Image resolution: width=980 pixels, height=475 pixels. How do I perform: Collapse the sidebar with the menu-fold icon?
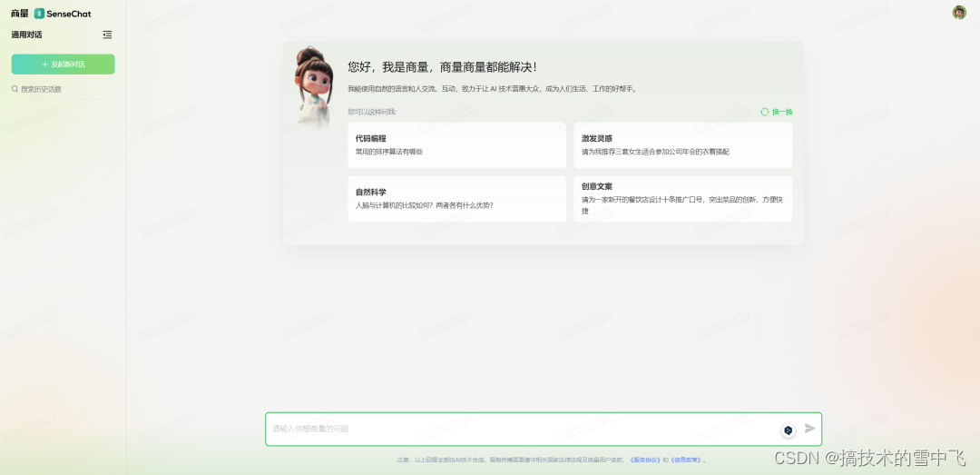click(107, 35)
